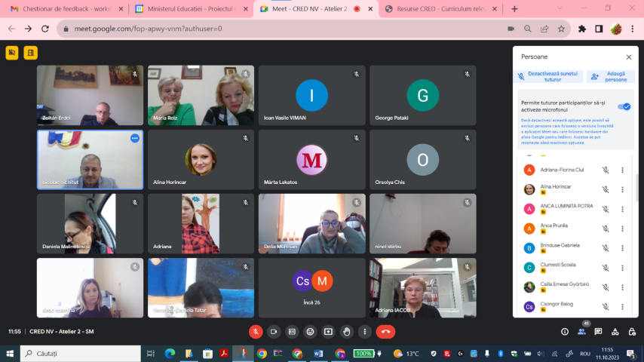
Task: Disable letting participants turn on microphones
Action: tap(624, 106)
